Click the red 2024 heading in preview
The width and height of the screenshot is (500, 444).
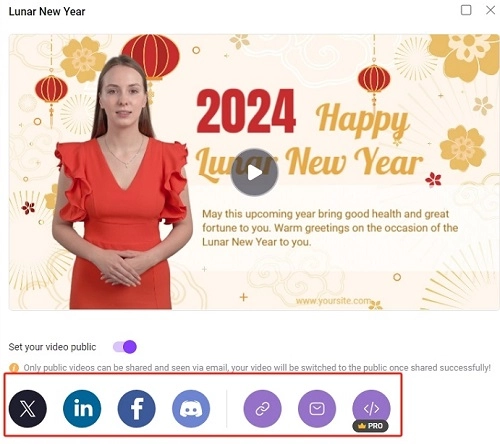[x=246, y=111]
